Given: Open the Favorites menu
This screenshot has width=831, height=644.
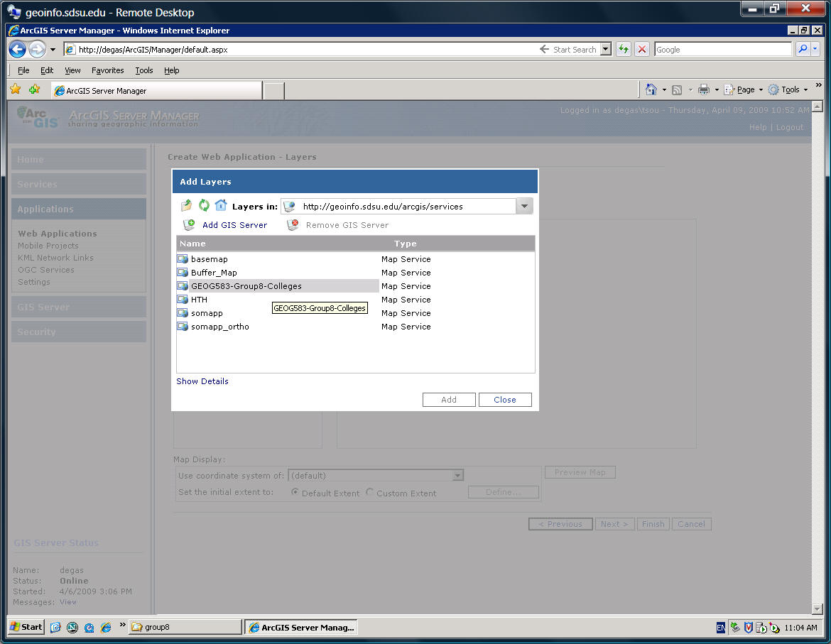Looking at the screenshot, I should [107, 70].
